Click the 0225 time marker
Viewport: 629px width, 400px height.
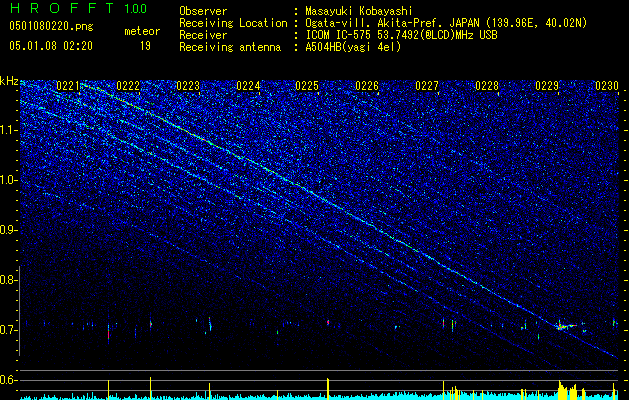(x=307, y=85)
